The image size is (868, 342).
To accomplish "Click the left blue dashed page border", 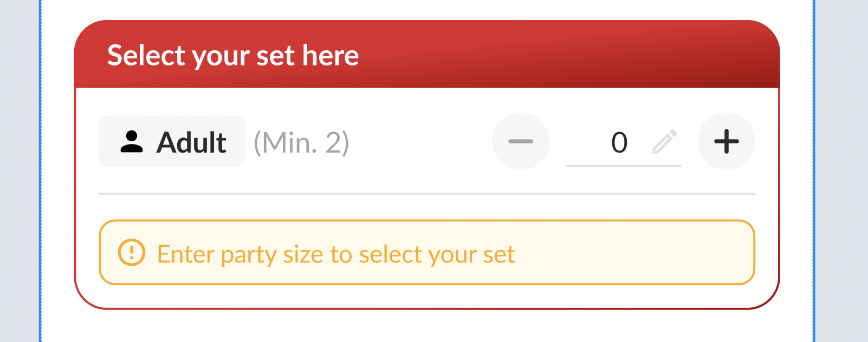I will pyautogui.click(x=41, y=171).
